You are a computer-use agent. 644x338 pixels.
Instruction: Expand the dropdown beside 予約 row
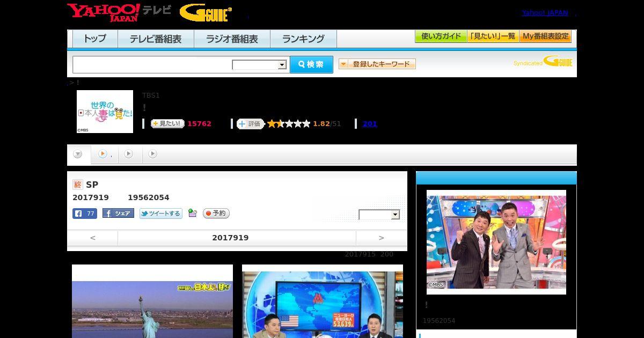click(x=379, y=215)
